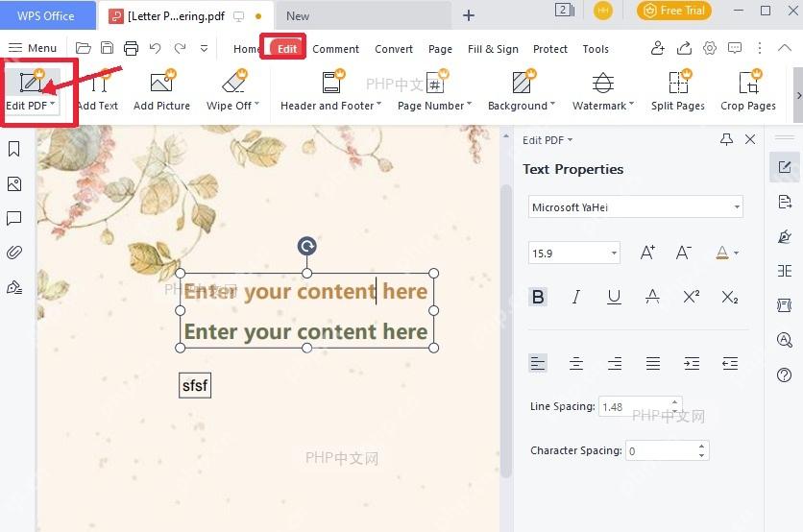803x532 pixels.
Task: Align text center
Action: coord(576,363)
